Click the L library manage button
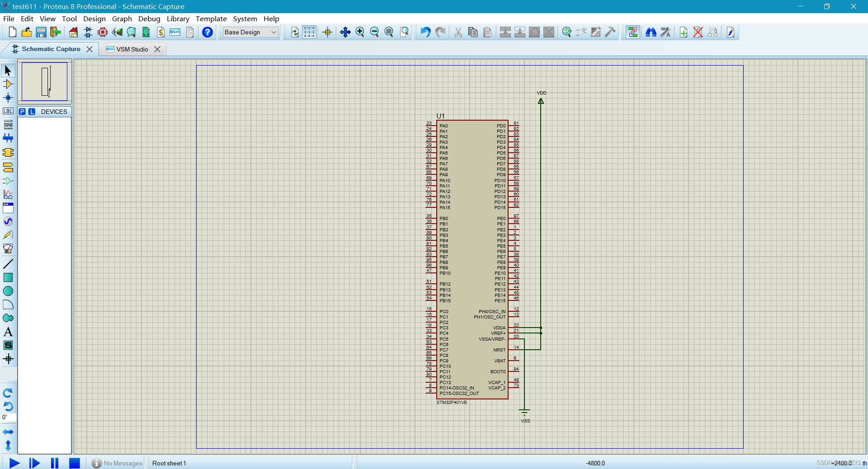The height and width of the screenshot is (469, 868). coord(32,112)
